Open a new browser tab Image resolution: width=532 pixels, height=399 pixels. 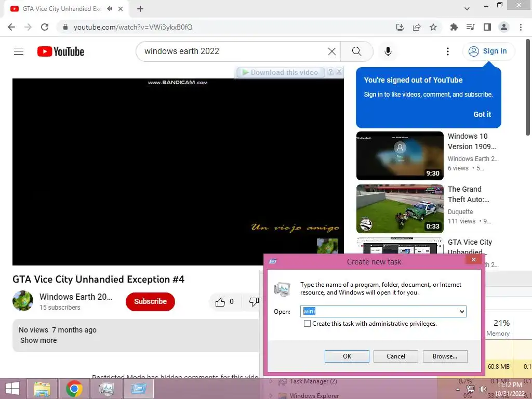pyautogui.click(x=140, y=9)
